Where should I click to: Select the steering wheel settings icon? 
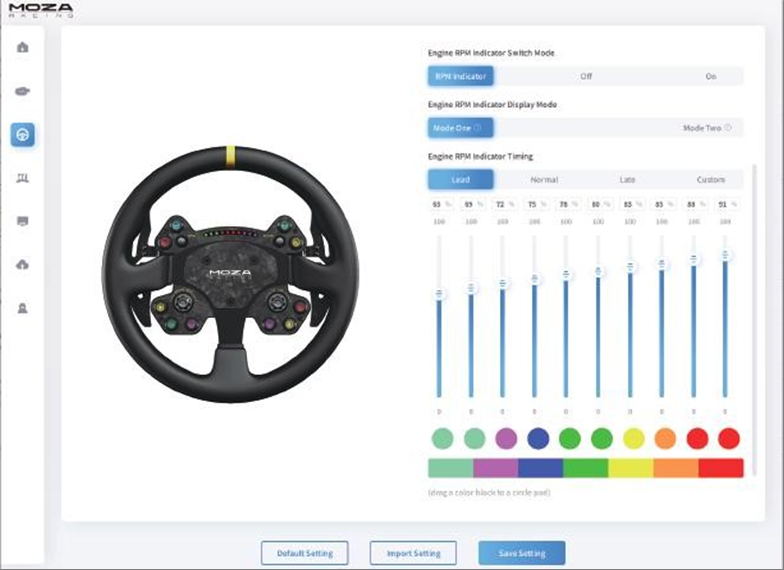coord(22,134)
